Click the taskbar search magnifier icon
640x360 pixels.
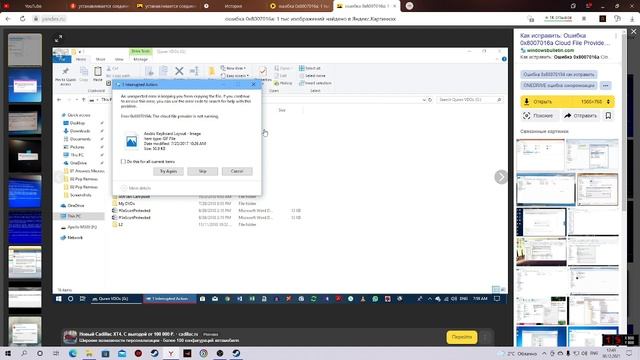coord(24,353)
